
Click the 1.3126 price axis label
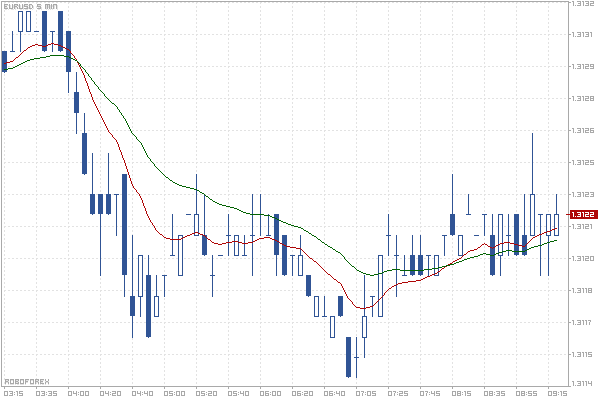pos(583,131)
